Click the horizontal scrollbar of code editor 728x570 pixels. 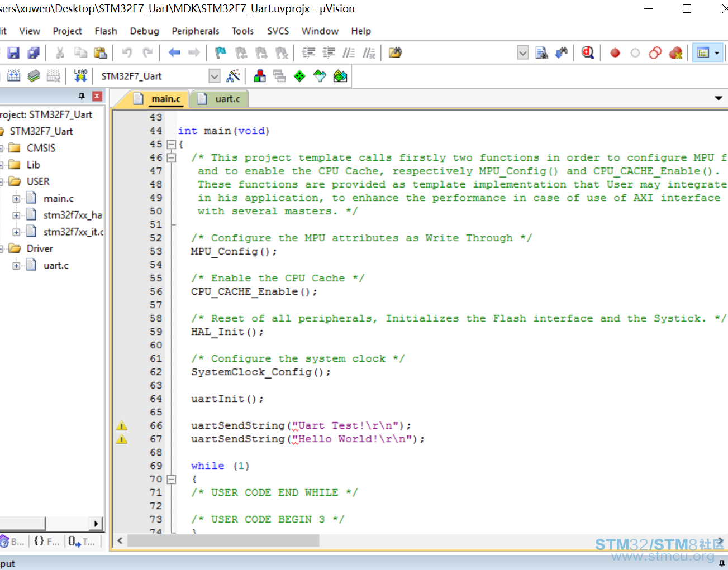(223, 540)
